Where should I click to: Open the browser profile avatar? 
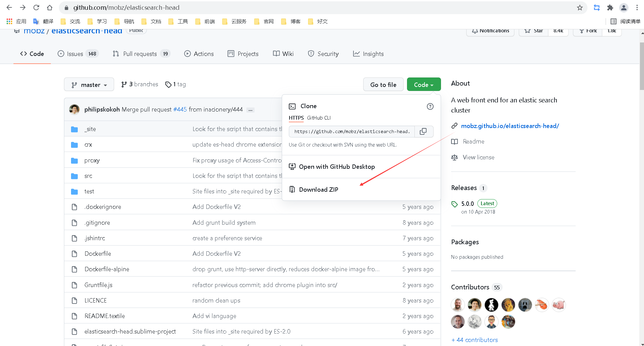(x=623, y=7)
